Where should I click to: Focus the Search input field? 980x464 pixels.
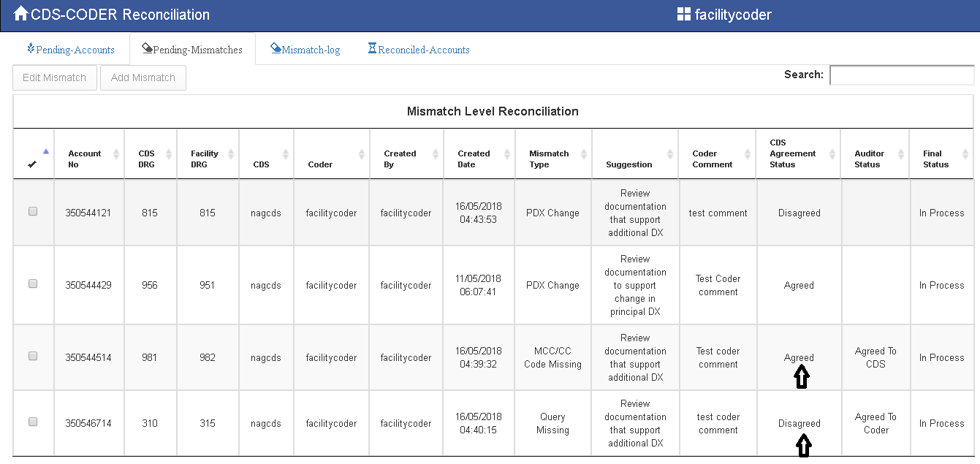point(901,75)
